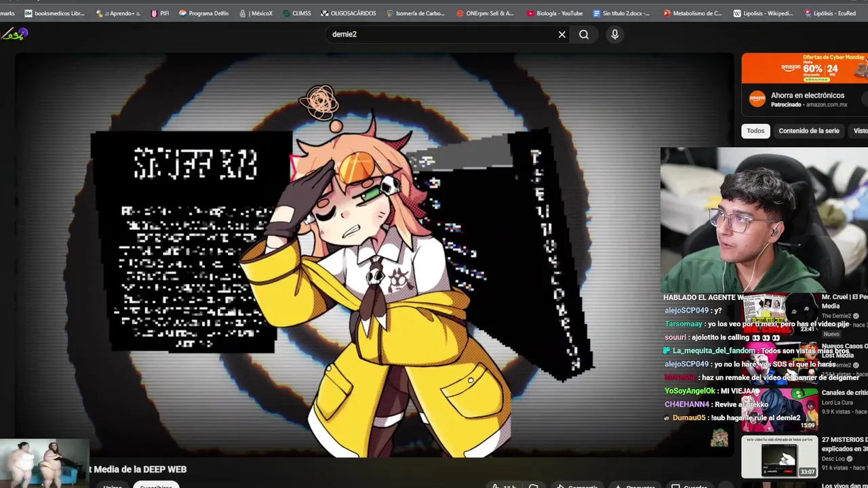The image size is (868, 488).
Task: Open Desc Loq channel name
Action: point(833,459)
